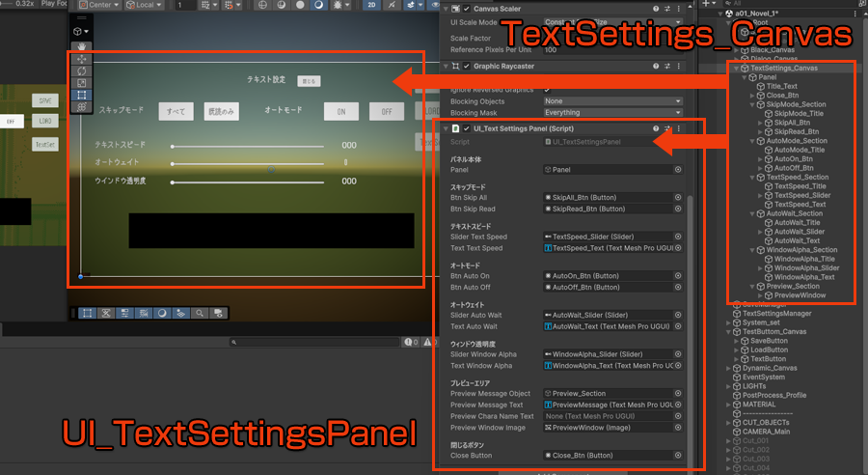
Task: Open the Blocking Objects dropdown
Action: click(612, 100)
